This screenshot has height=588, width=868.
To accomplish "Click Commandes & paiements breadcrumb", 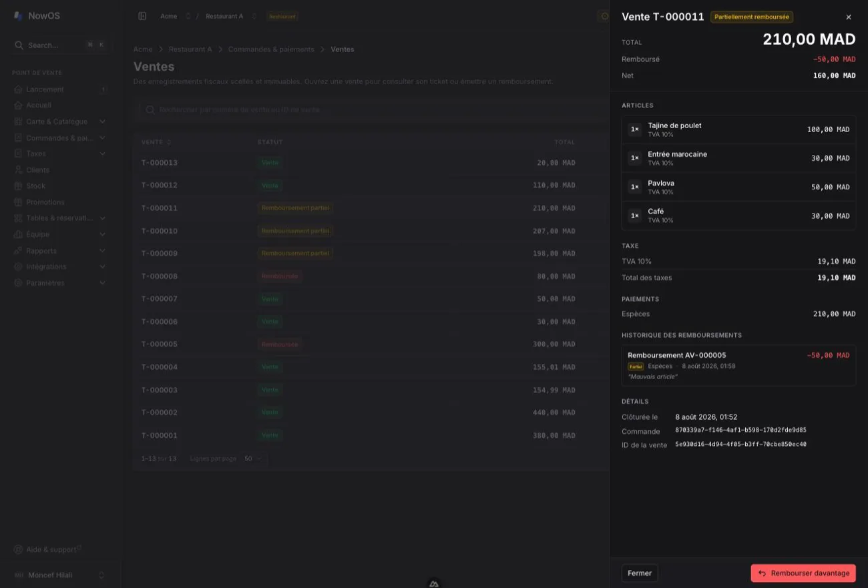I will pos(271,49).
